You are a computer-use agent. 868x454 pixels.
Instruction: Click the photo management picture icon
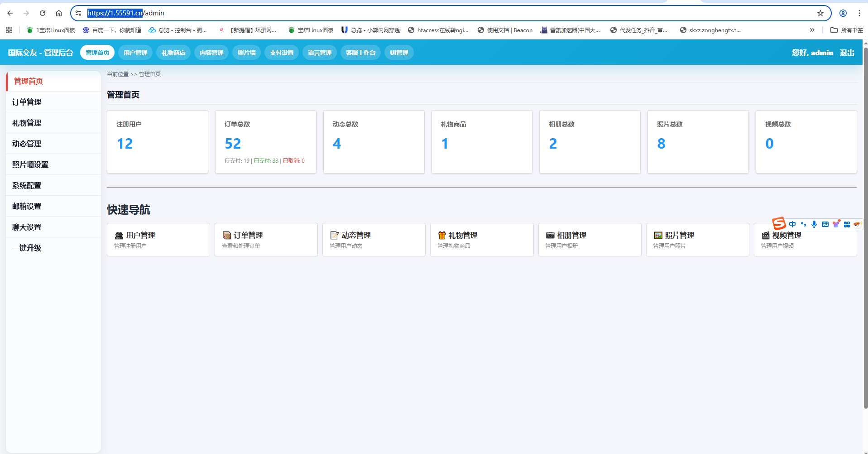click(x=658, y=236)
